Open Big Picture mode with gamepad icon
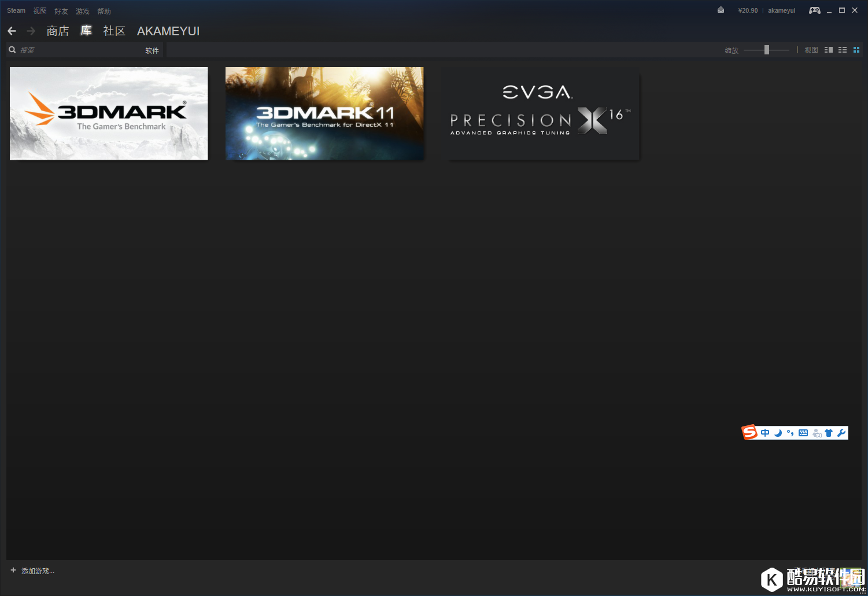The image size is (868, 596). point(815,10)
